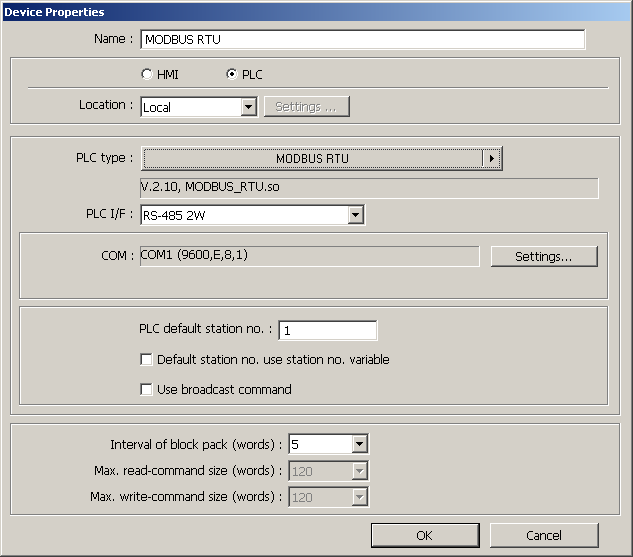Confirm with the OK button
The width and height of the screenshot is (633, 557).
click(x=425, y=535)
